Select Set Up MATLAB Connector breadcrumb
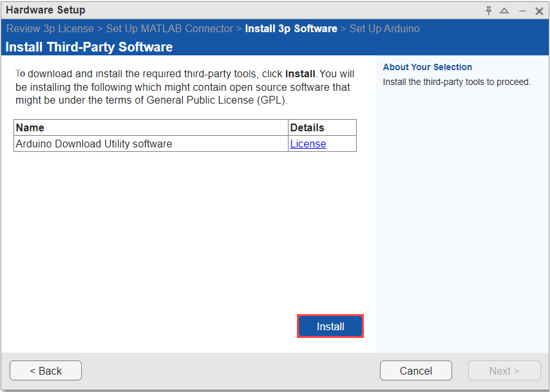Screen dimensions: 550x392 pyautogui.click(x=169, y=29)
